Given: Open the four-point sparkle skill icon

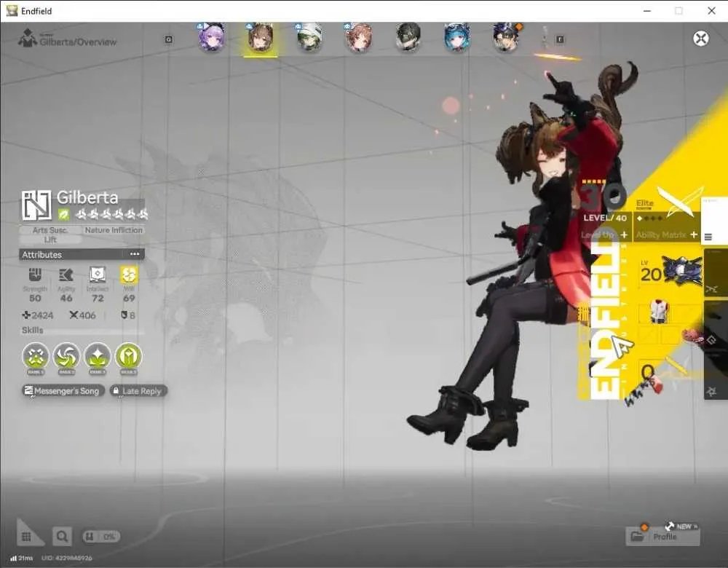Looking at the screenshot, I should [98, 357].
